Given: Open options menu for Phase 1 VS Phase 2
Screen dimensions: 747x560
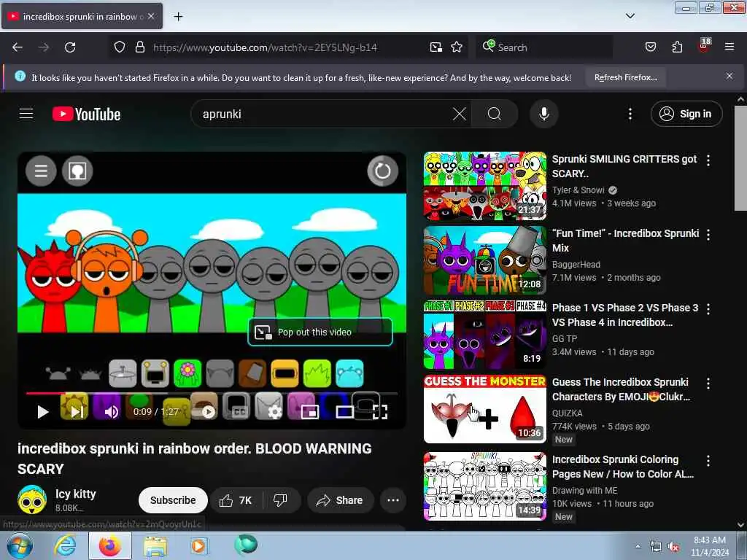Looking at the screenshot, I should tap(708, 309).
